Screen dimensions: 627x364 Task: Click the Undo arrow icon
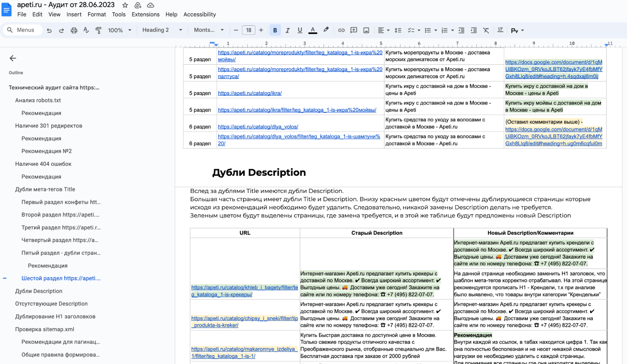pyautogui.click(x=49, y=30)
